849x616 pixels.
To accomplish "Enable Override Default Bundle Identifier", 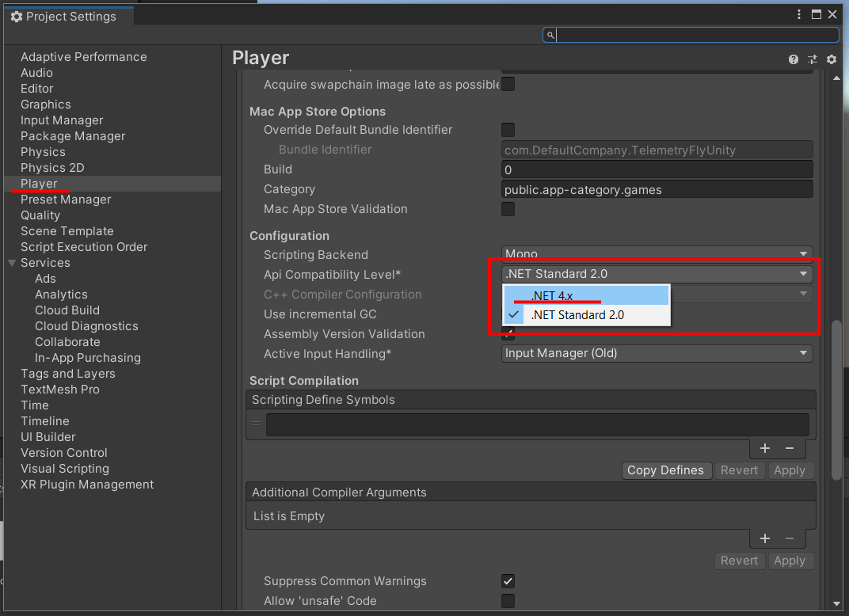I will (x=508, y=130).
